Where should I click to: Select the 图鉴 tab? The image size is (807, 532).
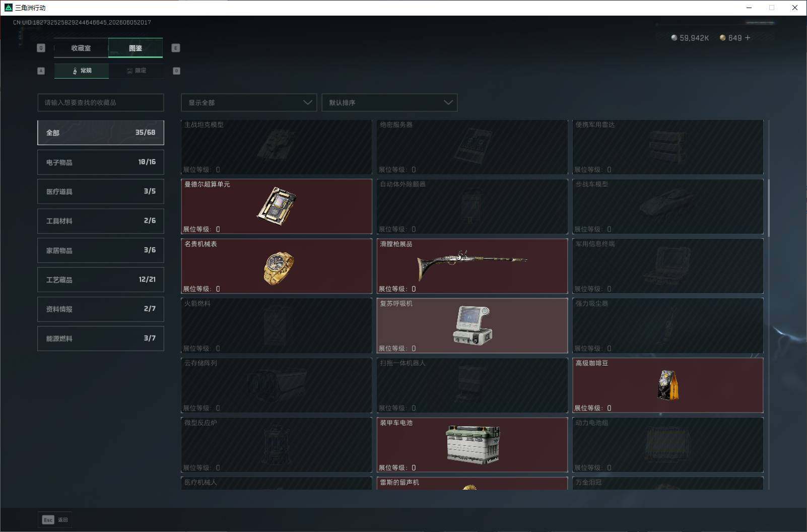click(x=136, y=48)
